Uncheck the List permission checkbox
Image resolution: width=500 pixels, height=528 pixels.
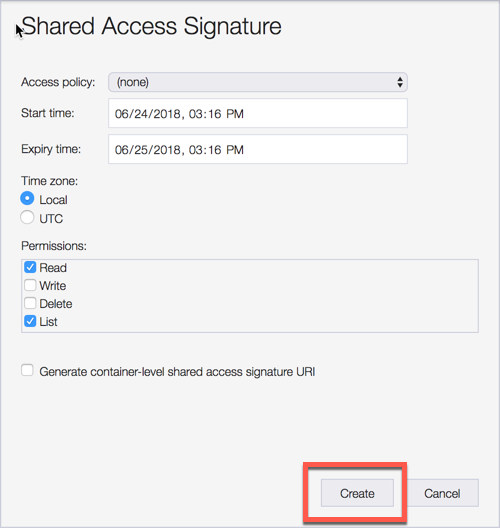point(30,321)
